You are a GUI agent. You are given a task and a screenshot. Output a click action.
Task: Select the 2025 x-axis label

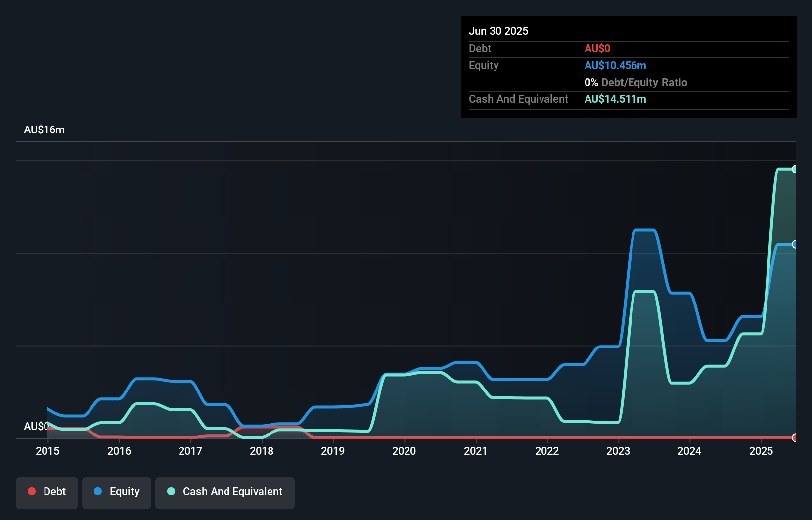coord(761,451)
